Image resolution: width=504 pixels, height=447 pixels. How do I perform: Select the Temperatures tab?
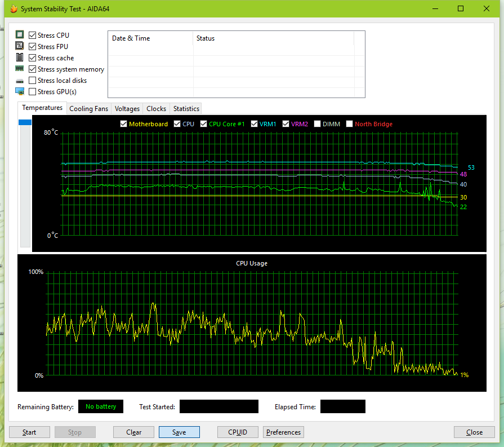(42, 108)
